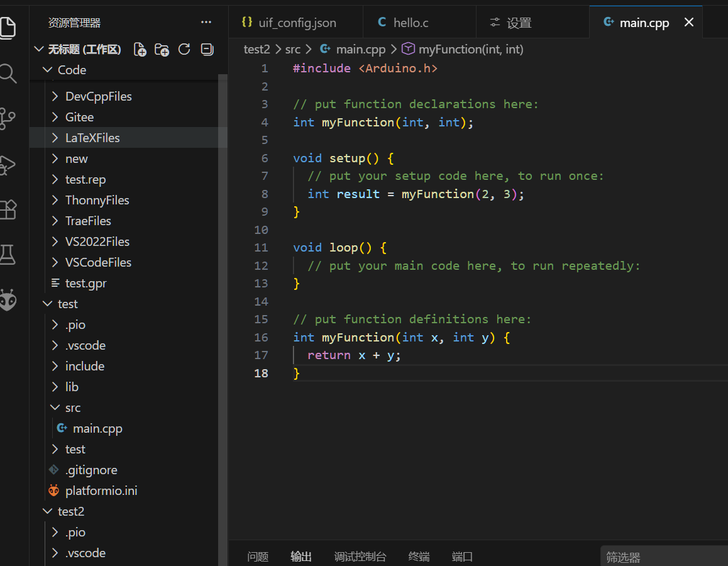Open the 调试控制台 panel tab
Viewport: 728px width, 566px height.
pos(360,556)
